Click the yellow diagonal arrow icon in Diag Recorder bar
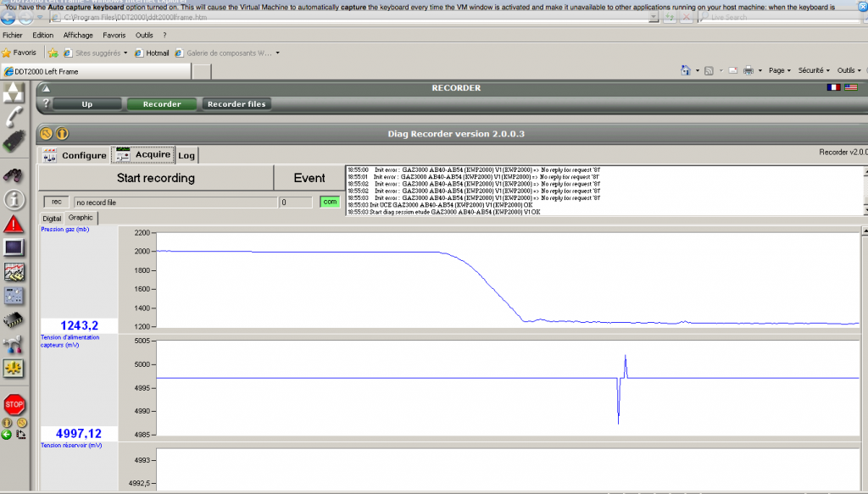The height and width of the screenshot is (494, 868). (x=47, y=133)
